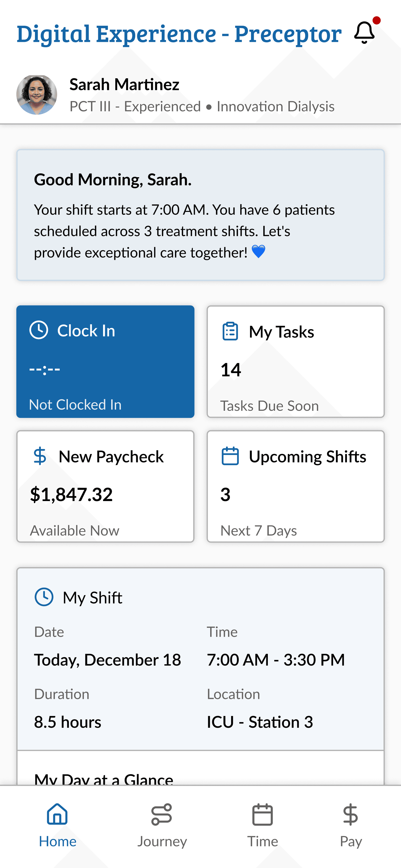The image size is (401, 868).
Task: Tap the My Tasks clipboard icon
Action: (230, 331)
